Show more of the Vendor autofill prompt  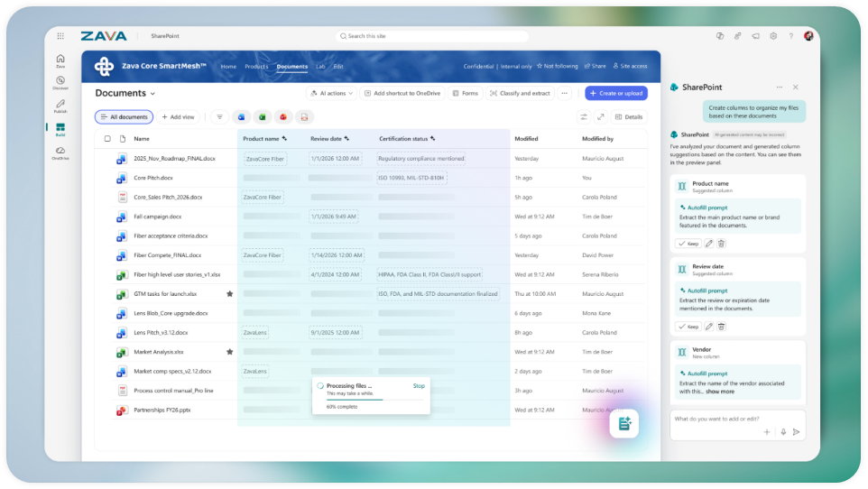coord(720,392)
